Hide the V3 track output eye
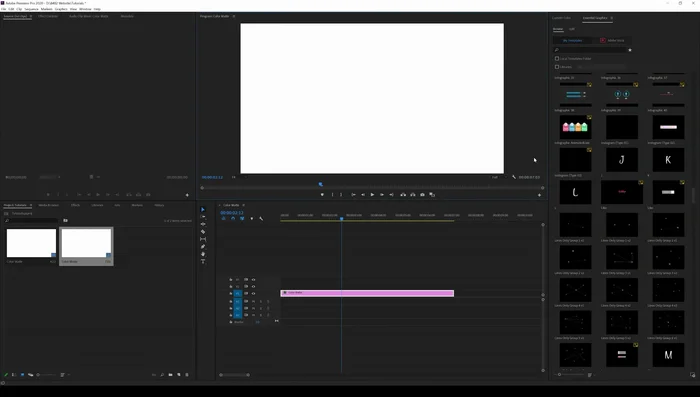 [253, 280]
